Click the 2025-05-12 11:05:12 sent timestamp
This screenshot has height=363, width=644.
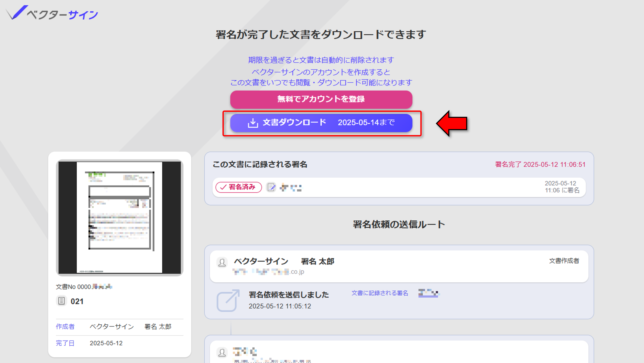pos(280,306)
